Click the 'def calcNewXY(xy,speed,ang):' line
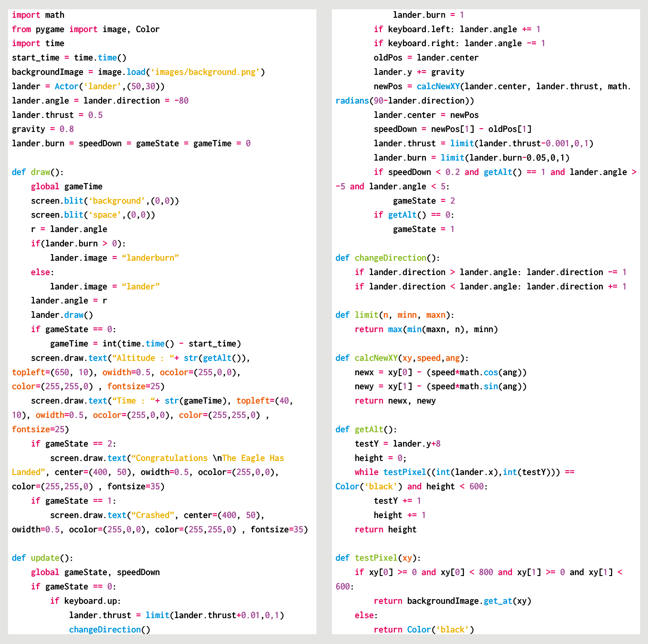The image size is (648, 644). [x=402, y=358]
